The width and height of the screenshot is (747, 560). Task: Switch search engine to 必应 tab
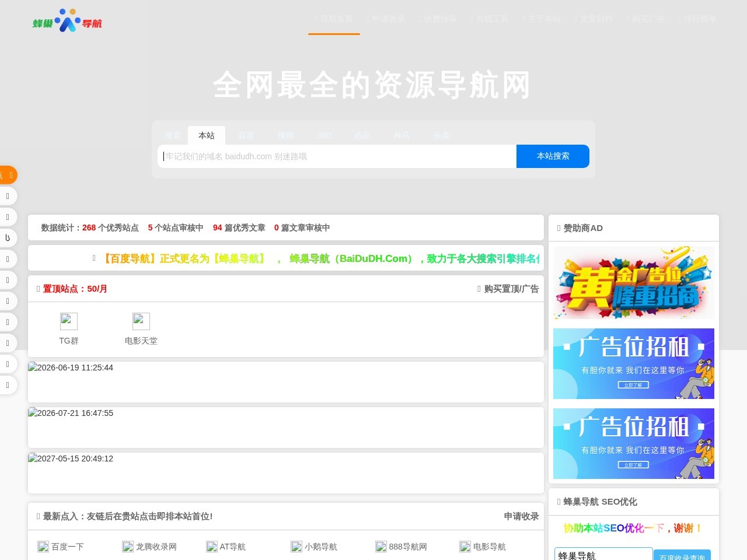coord(362,135)
